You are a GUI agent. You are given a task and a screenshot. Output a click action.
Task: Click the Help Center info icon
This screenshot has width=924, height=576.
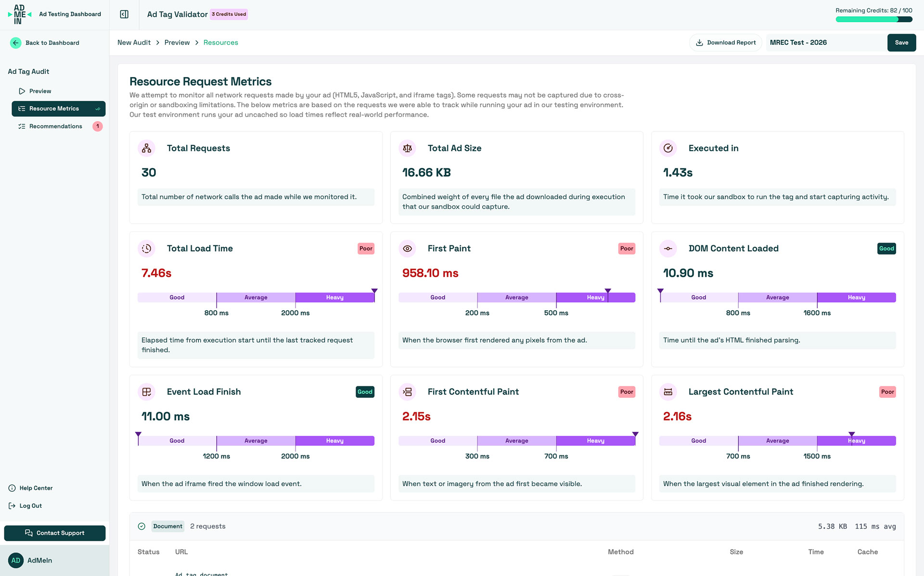(12, 488)
